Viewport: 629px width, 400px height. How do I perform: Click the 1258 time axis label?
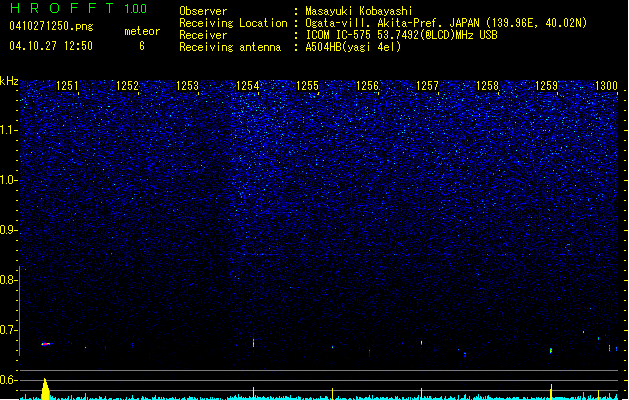pyautogui.click(x=487, y=86)
